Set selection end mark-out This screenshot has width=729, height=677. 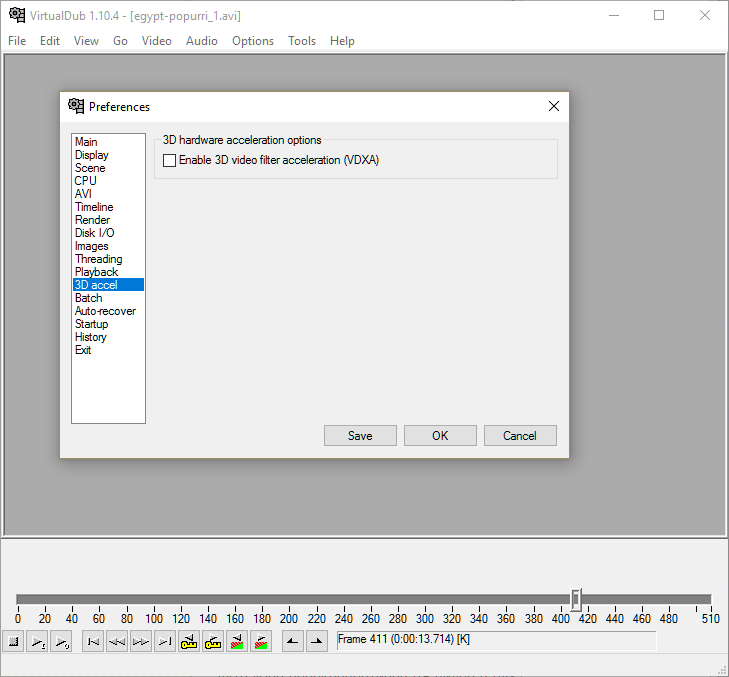coord(317,642)
